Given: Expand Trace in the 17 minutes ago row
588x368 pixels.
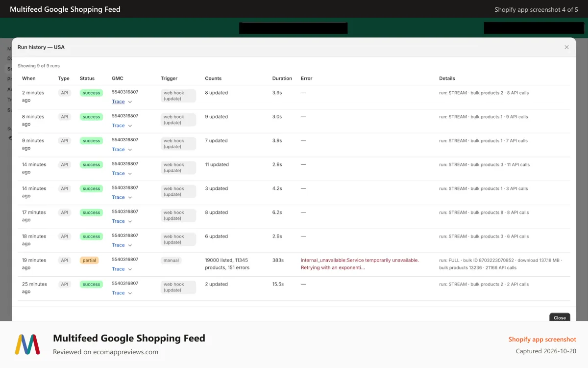Looking at the screenshot, I should [x=122, y=221].
